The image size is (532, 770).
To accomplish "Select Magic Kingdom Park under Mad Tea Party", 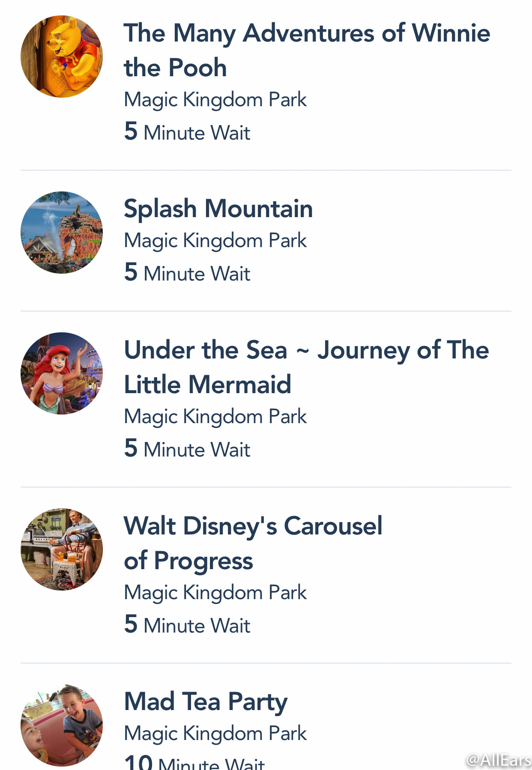I will (215, 734).
